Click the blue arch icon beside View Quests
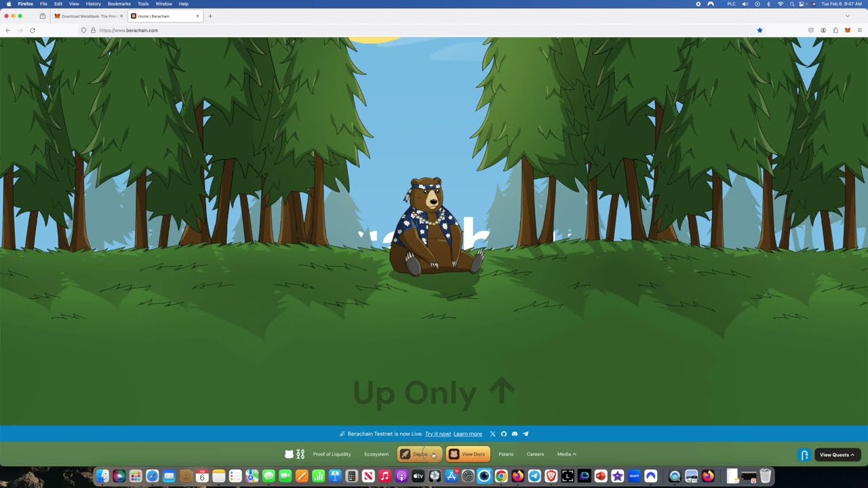 coord(804,455)
